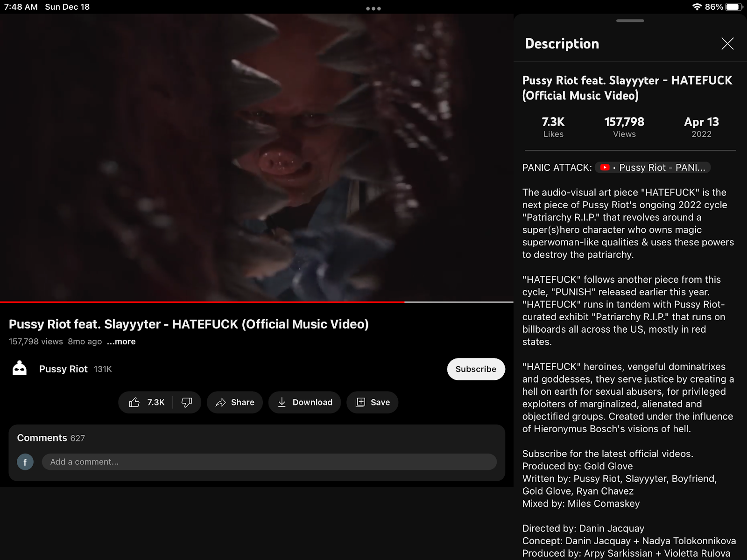Tap the video title below the player
Image resolution: width=747 pixels, height=560 pixels.
coord(189,324)
